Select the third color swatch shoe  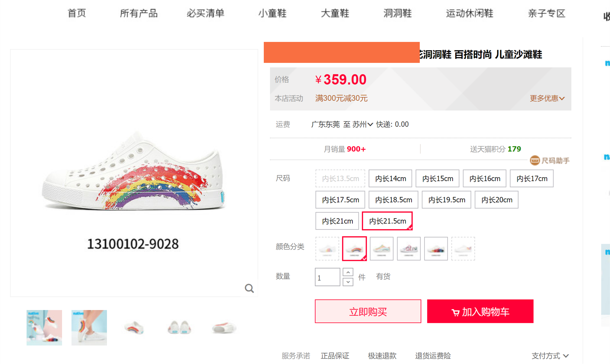coord(381,249)
